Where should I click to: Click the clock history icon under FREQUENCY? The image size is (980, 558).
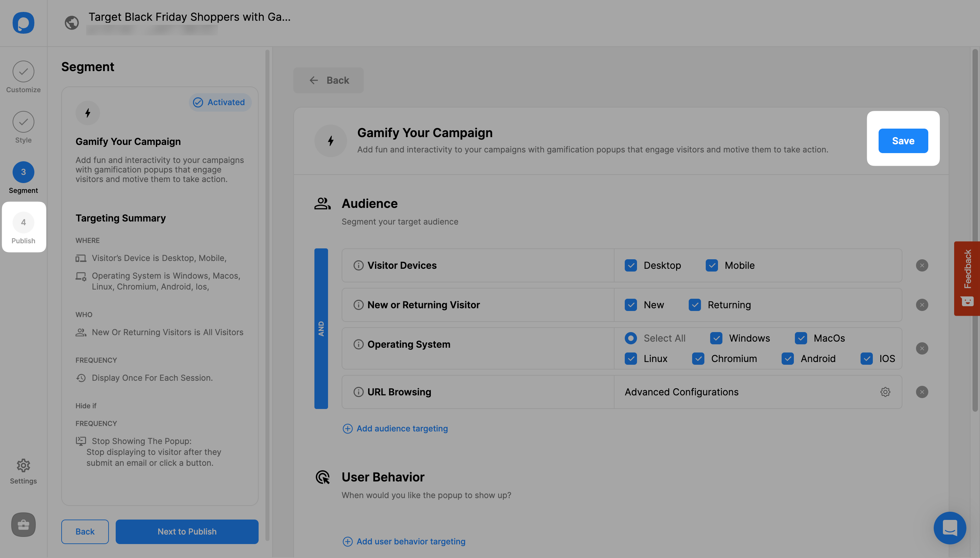pyautogui.click(x=81, y=378)
